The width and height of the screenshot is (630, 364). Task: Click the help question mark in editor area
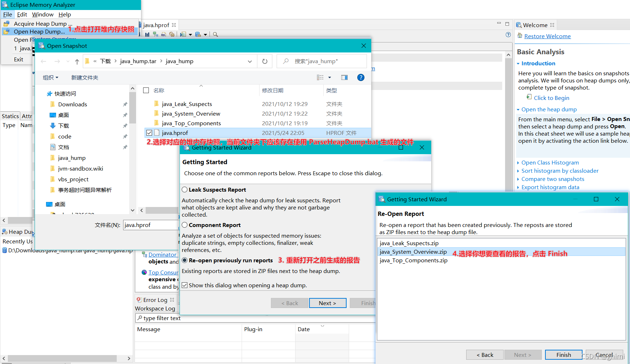508,35
